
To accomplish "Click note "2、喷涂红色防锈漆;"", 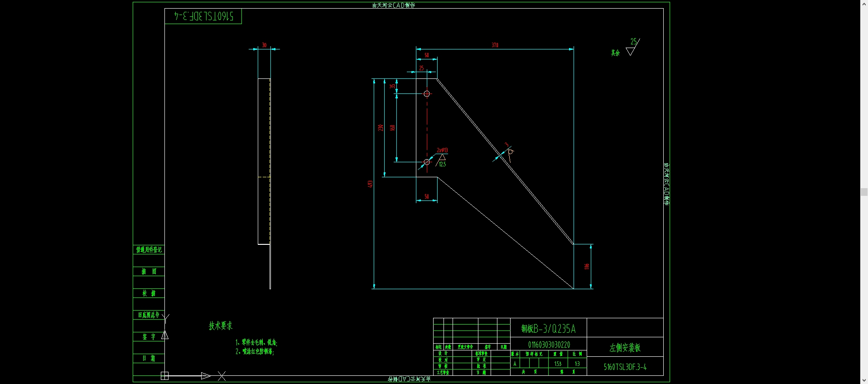I will 255,351.
